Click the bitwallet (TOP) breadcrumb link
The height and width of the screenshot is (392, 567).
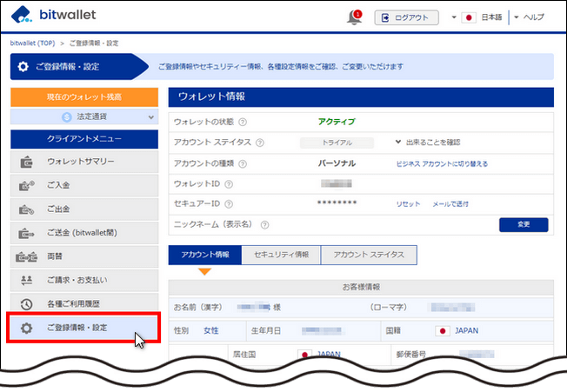(x=32, y=43)
